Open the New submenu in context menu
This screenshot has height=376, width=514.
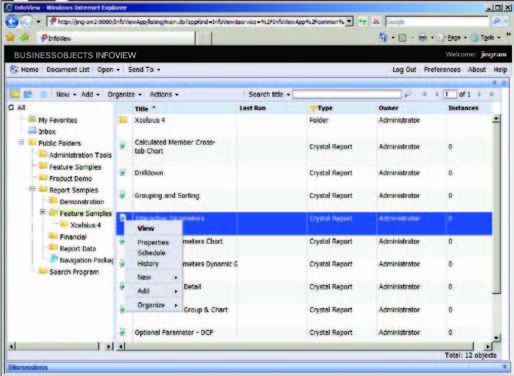click(154, 277)
